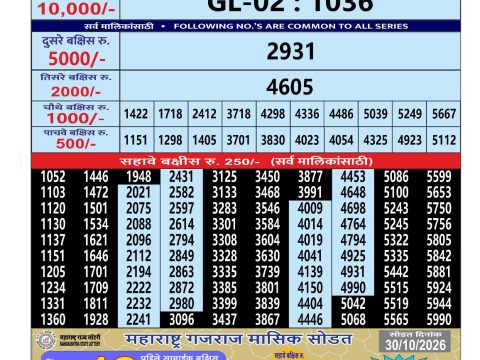480x360 pixels.
Task: Click number 2980 in the 250/- grid
Action: click(181, 304)
